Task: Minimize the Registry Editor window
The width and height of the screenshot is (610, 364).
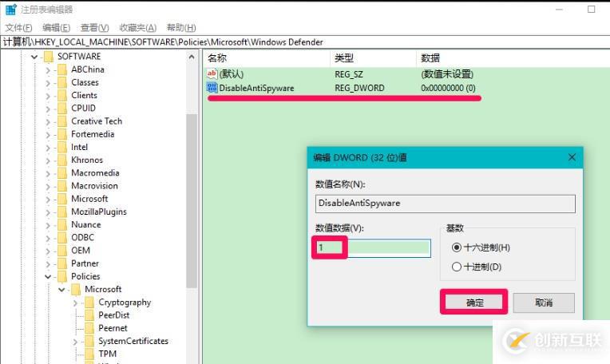Action: (x=559, y=9)
